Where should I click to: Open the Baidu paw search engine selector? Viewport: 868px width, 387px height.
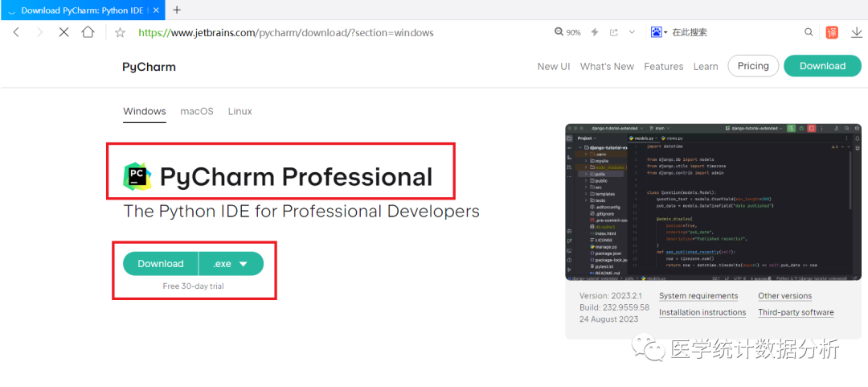pos(659,32)
